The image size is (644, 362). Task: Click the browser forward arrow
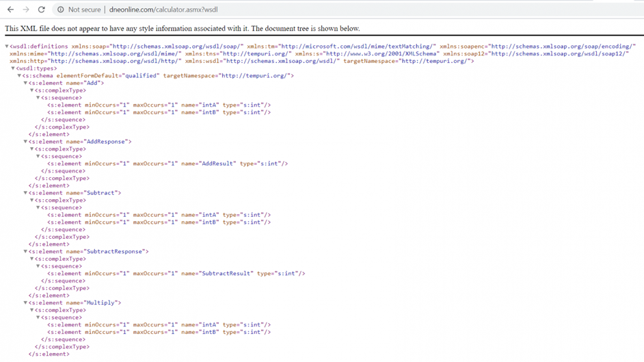tap(26, 10)
